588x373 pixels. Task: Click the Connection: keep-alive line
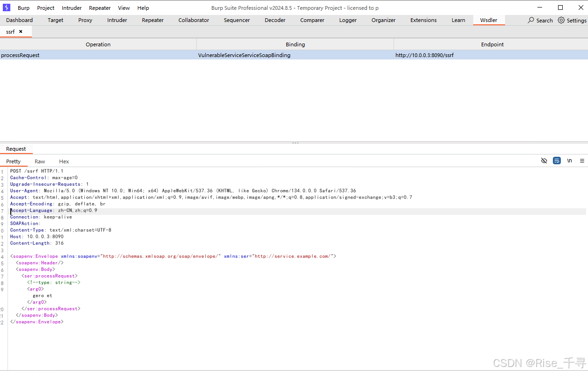(41, 217)
